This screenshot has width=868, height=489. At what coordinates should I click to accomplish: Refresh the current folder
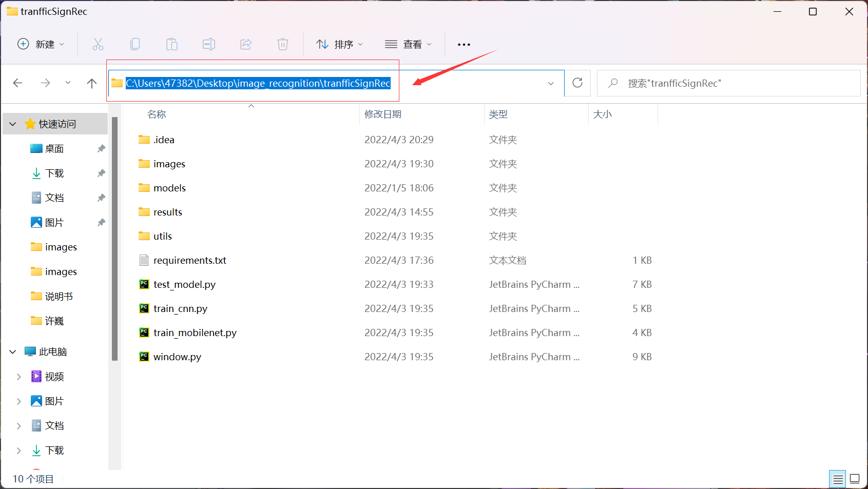pyautogui.click(x=577, y=83)
